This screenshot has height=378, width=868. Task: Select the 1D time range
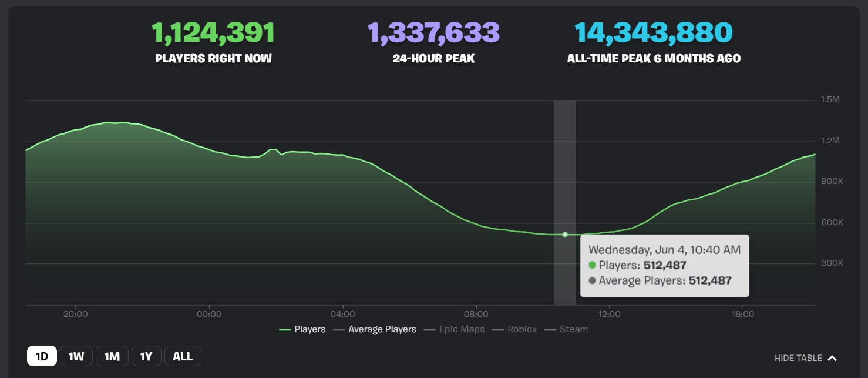pyautogui.click(x=42, y=356)
